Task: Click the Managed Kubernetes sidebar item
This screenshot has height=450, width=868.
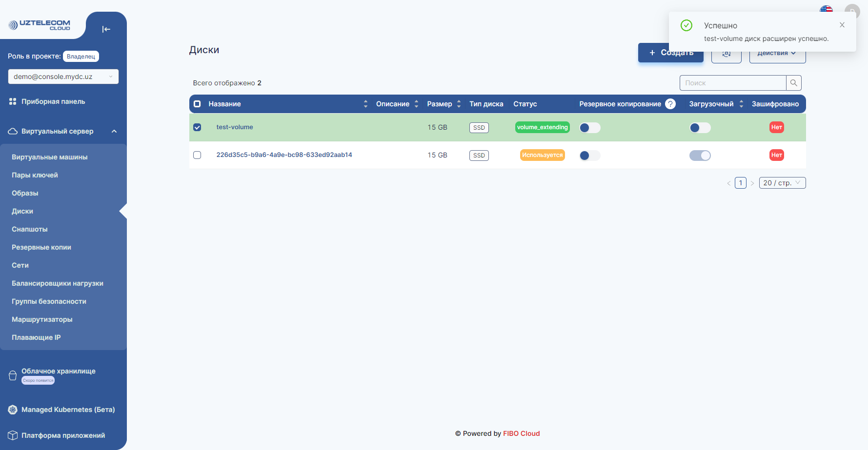Action: [68, 410]
